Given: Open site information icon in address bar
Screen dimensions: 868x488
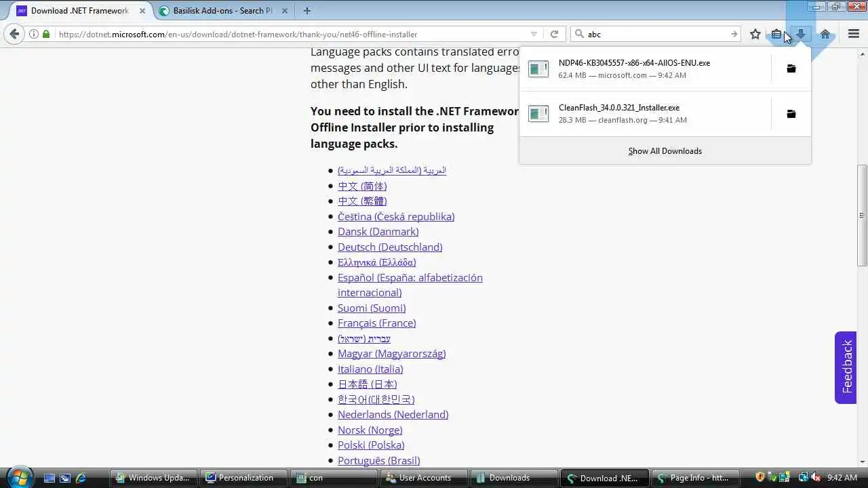Looking at the screenshot, I should [x=33, y=34].
